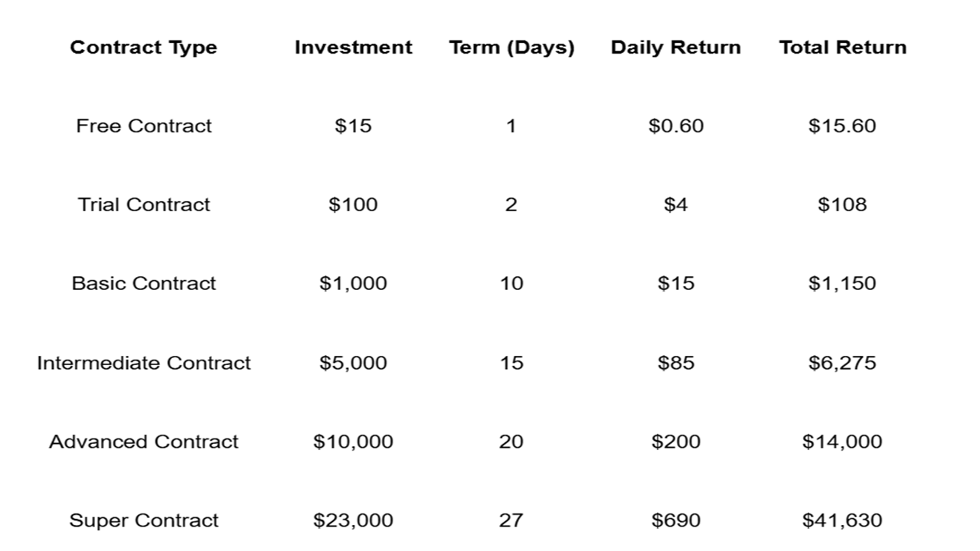Click the $690 daily return value

675,520
